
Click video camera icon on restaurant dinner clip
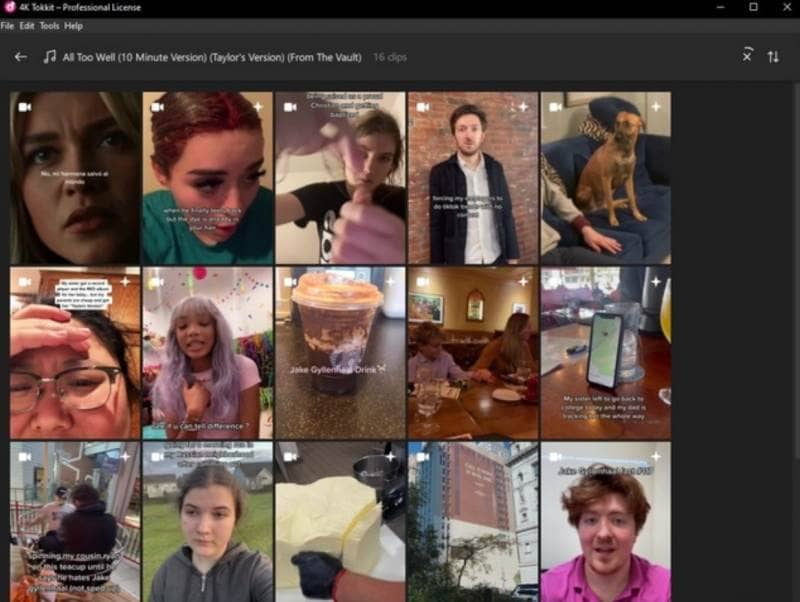coord(423,282)
